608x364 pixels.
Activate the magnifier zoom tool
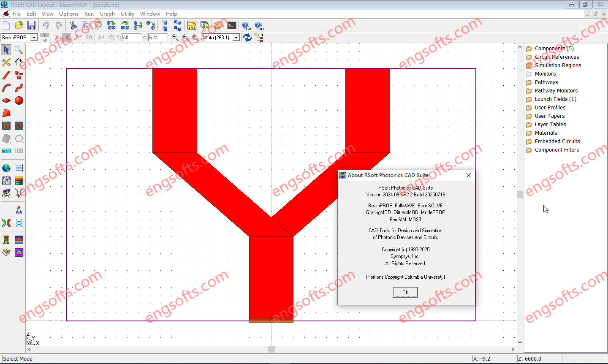point(19,50)
